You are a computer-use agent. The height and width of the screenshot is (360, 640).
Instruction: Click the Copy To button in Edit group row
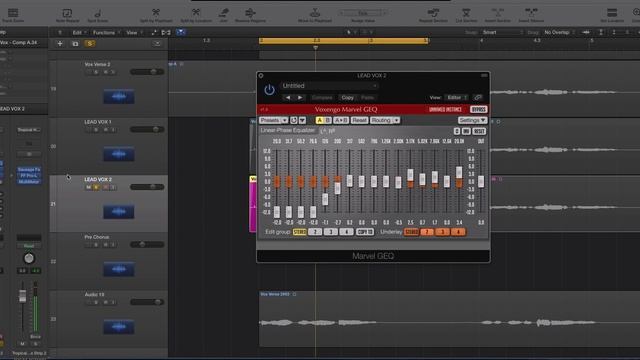pyautogui.click(x=364, y=232)
